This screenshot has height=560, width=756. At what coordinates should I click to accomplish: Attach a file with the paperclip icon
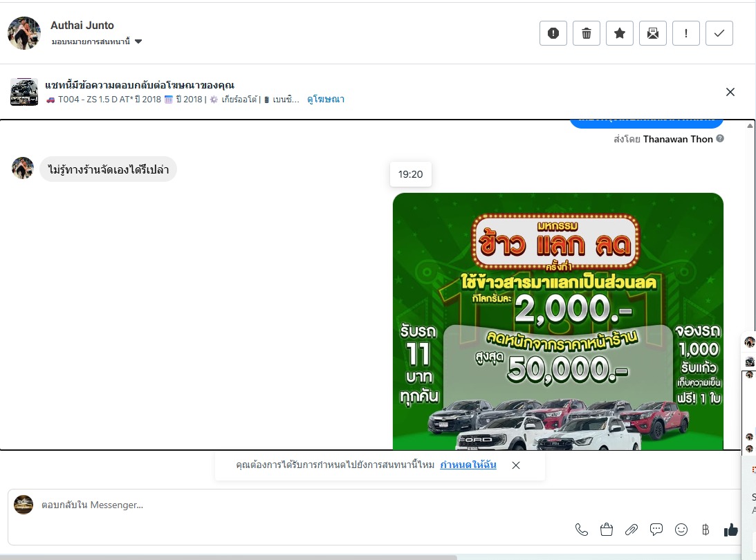631,530
